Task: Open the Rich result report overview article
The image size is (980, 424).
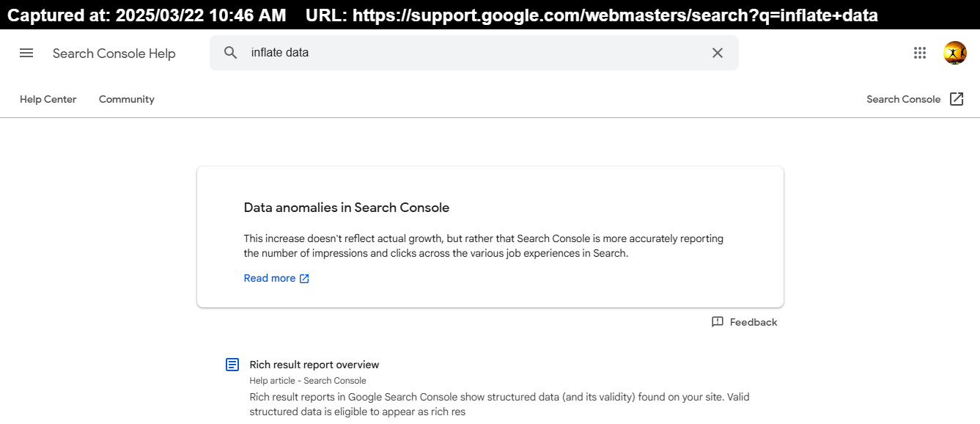Action: [314, 365]
